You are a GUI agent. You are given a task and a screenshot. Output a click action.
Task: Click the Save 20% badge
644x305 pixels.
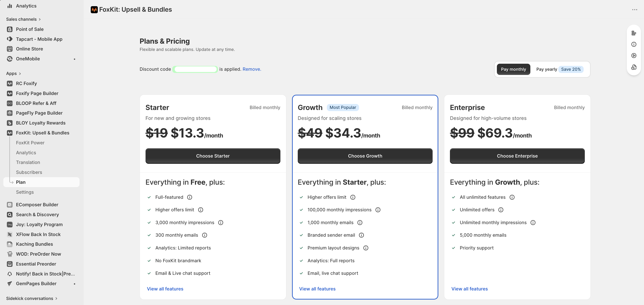tap(571, 69)
